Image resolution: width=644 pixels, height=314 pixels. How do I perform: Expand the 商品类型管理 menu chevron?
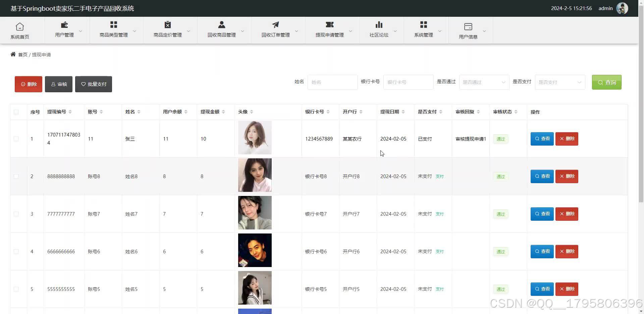(135, 31)
